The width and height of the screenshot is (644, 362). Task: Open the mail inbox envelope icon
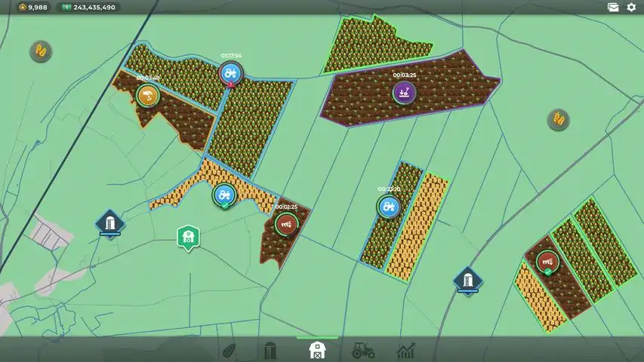coord(613,7)
